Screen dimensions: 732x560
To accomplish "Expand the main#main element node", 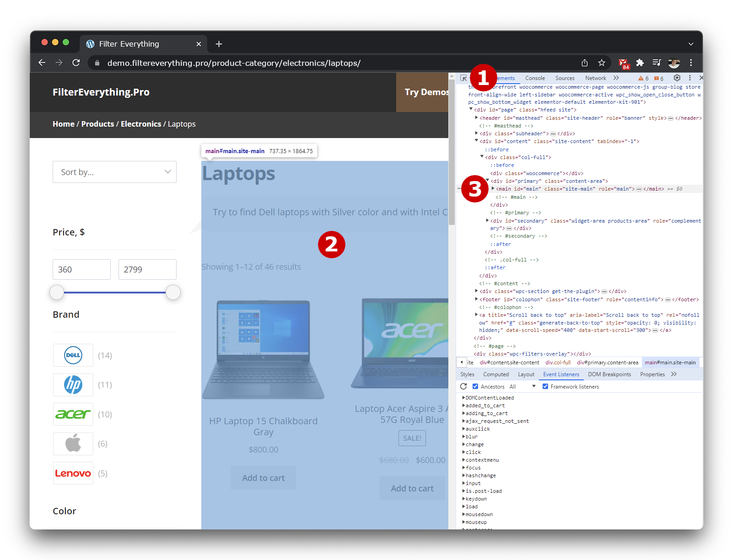I will [493, 189].
